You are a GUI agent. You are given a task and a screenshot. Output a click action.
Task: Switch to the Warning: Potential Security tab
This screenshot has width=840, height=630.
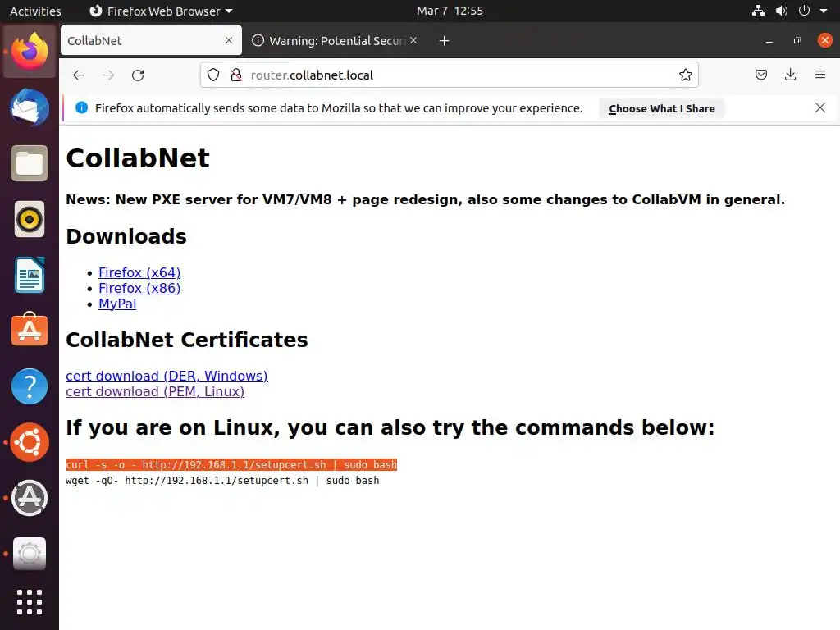pos(335,41)
